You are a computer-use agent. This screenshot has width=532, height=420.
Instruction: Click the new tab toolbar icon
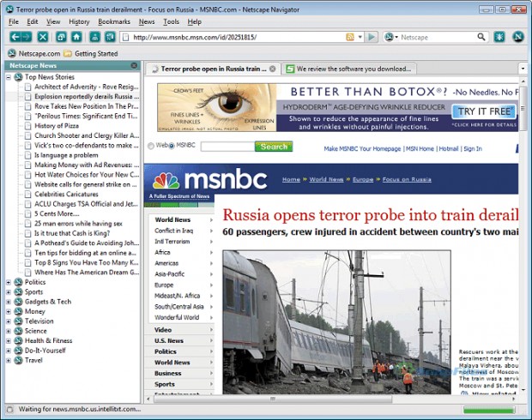(61, 37)
